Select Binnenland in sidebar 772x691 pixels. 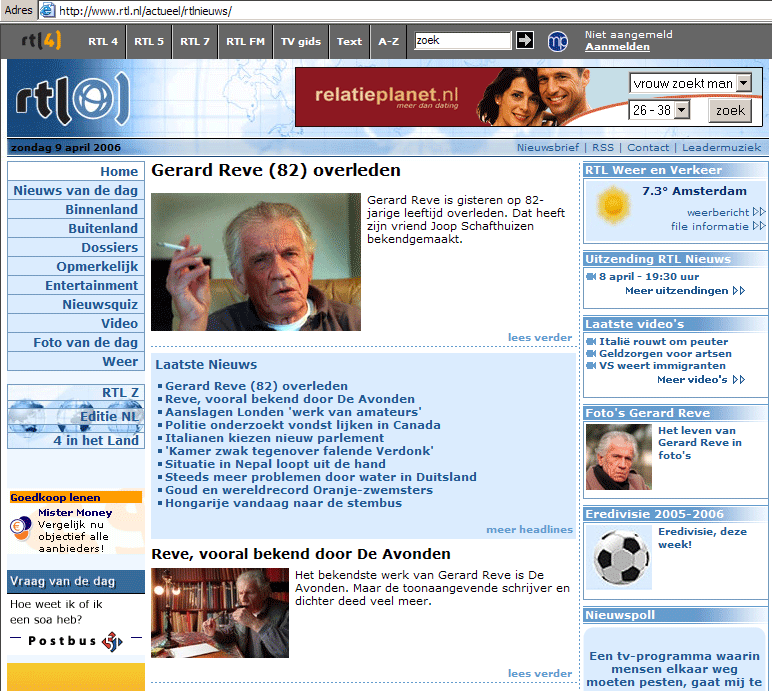click(x=76, y=209)
